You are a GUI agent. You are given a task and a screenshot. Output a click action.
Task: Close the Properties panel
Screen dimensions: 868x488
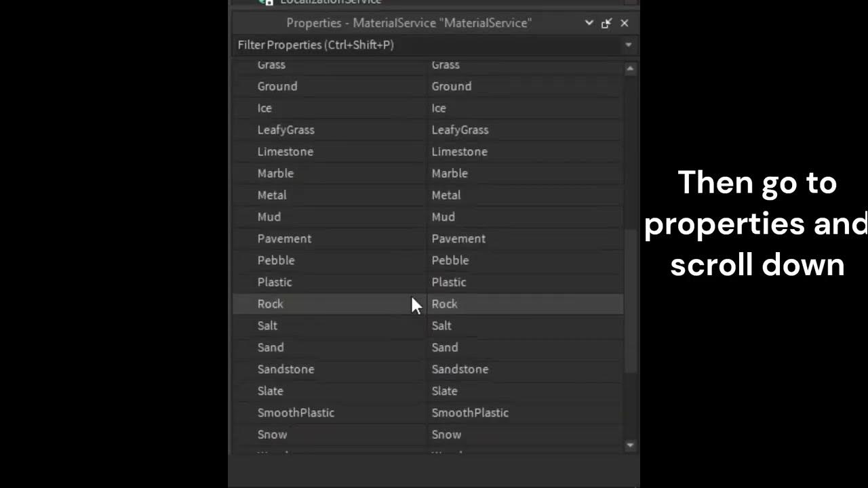coord(625,23)
